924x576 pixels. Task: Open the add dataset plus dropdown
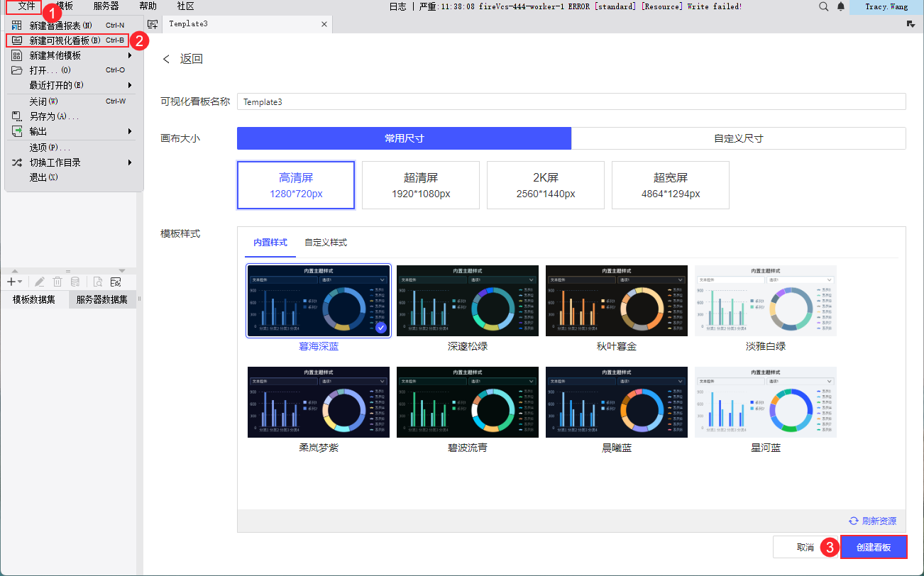[x=14, y=282]
